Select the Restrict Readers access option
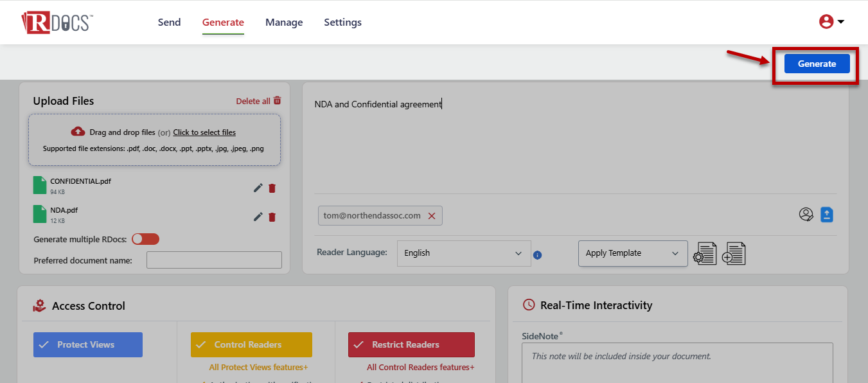This screenshot has height=383, width=868. (411, 344)
